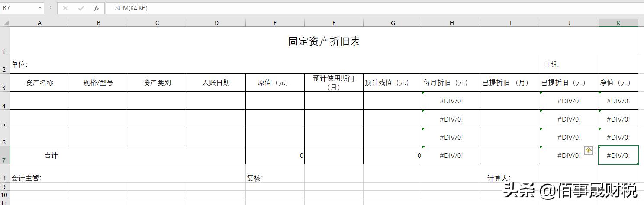Select row 3 header
Image resolution: width=644 pixels, height=205 pixels.
5,83
